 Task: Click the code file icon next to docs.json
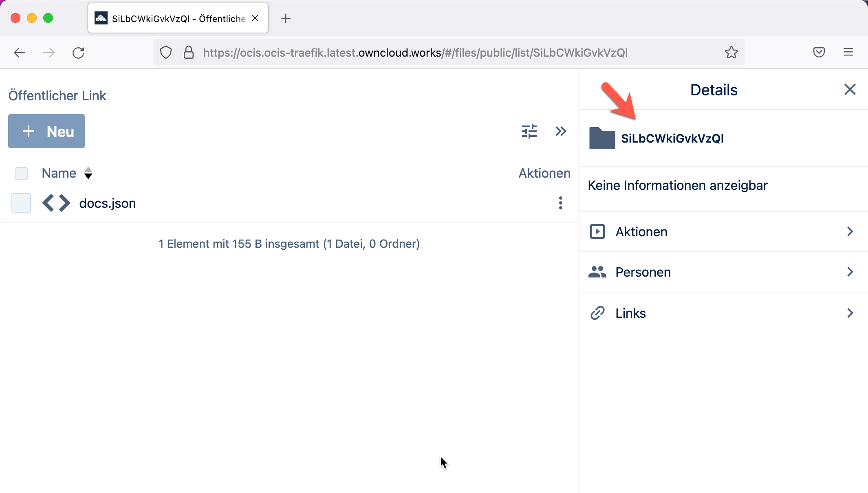(56, 202)
